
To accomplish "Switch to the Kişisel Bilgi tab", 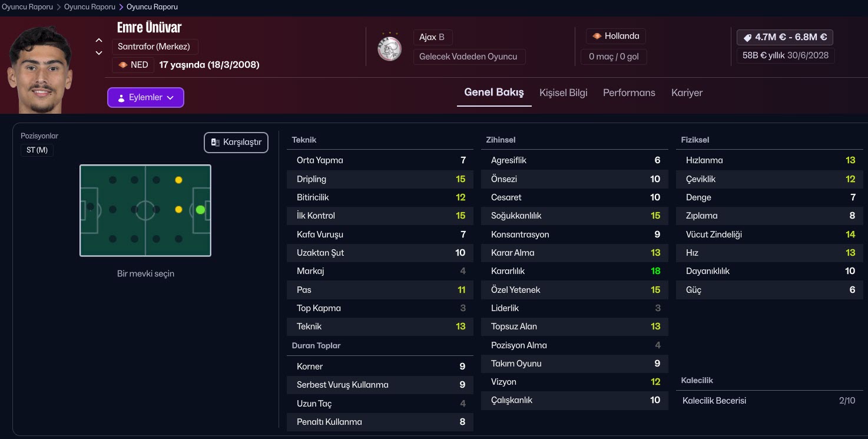I will 563,93.
